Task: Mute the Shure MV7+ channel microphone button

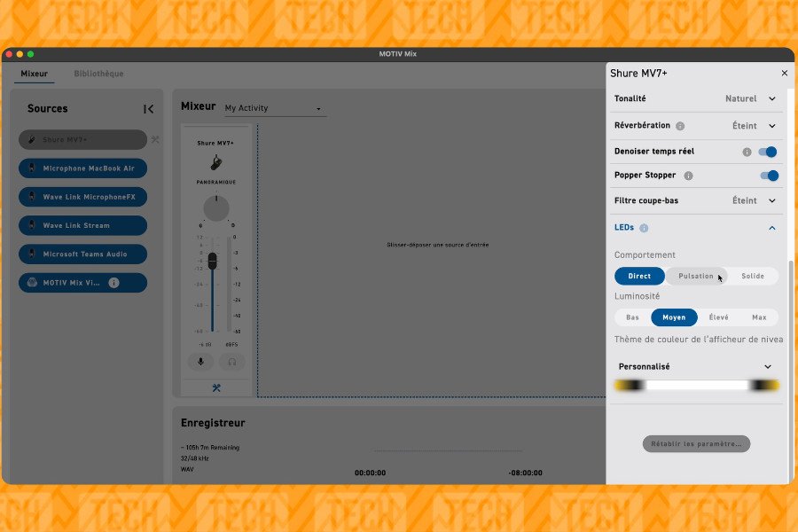Action: 199,362
